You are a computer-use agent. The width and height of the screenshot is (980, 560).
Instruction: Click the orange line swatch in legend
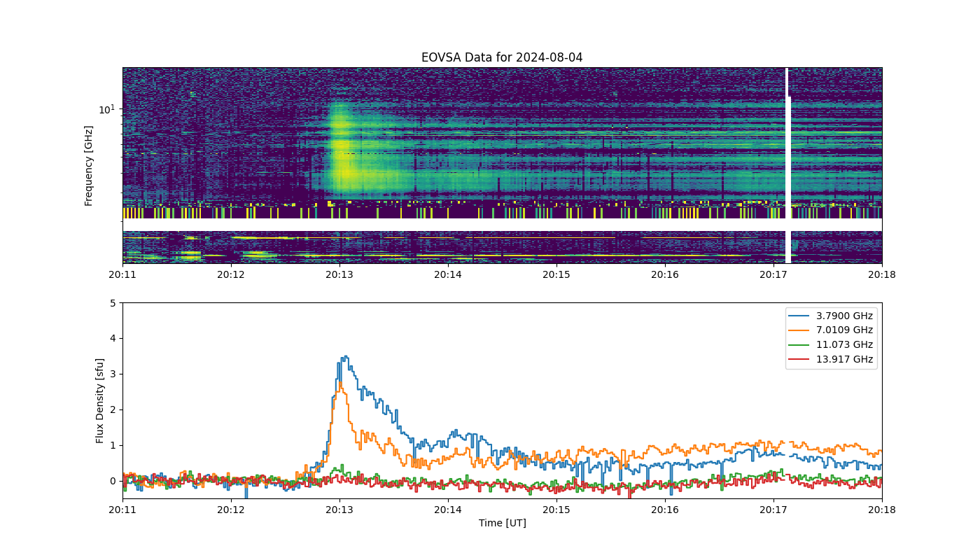tap(800, 330)
